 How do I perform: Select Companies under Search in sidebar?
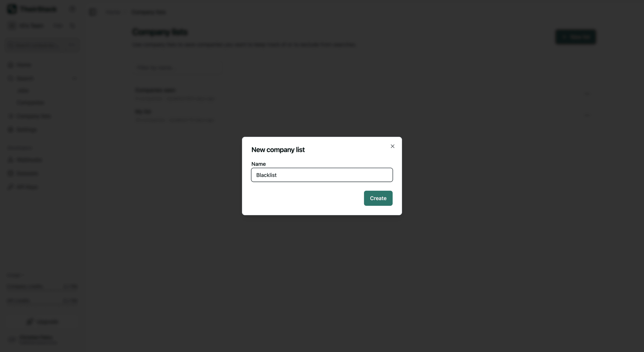tap(31, 102)
